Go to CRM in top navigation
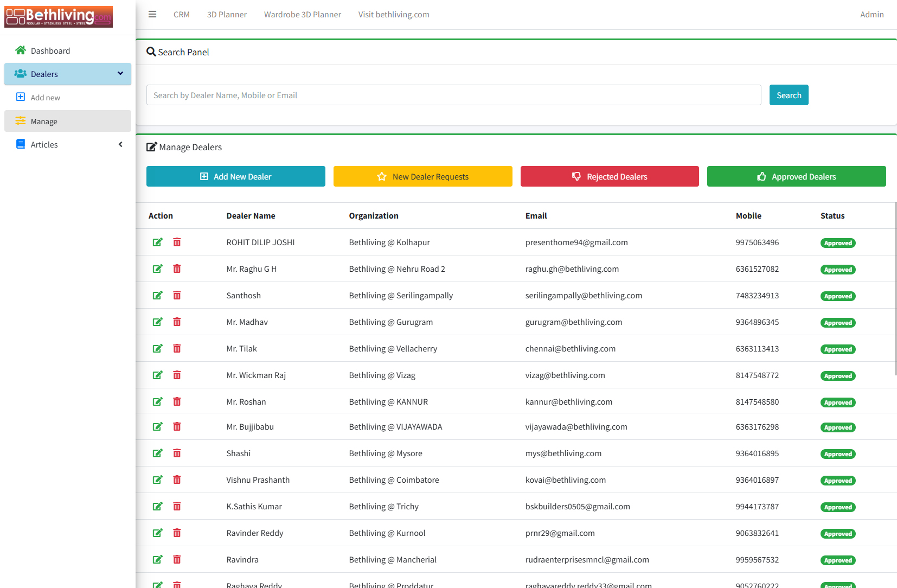This screenshot has width=897, height=588. coord(182,15)
